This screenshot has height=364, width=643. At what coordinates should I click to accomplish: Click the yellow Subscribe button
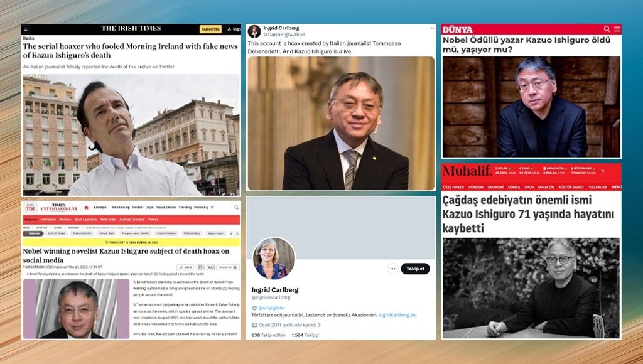click(211, 29)
